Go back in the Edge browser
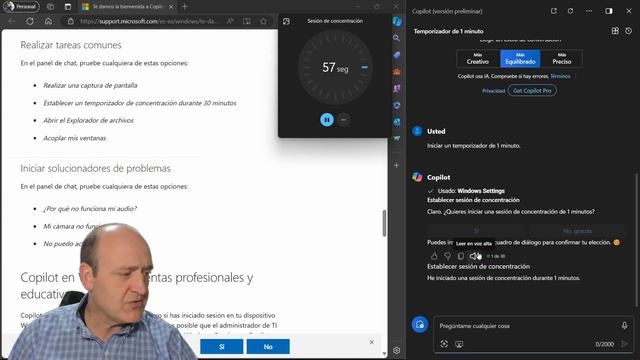The width and height of the screenshot is (640, 360). 11,21
